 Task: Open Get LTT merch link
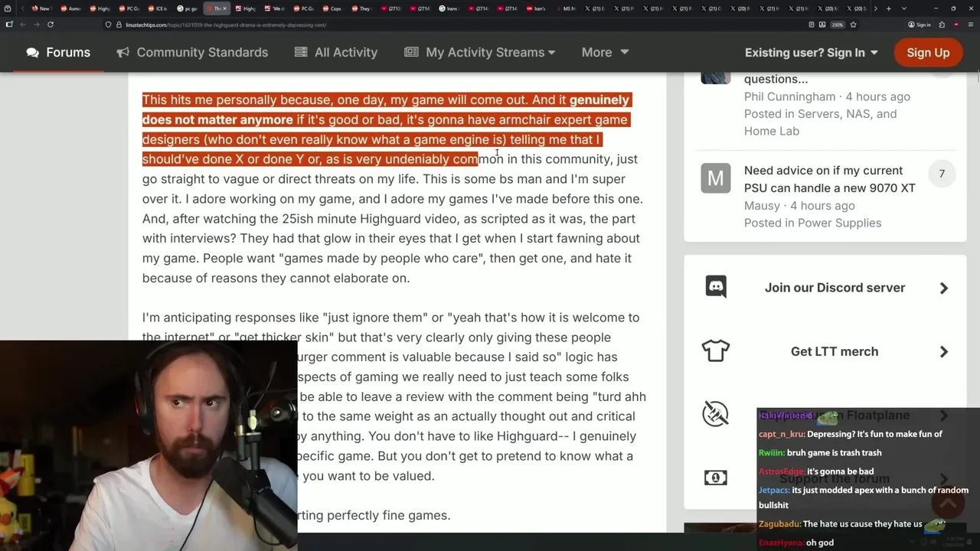point(835,351)
